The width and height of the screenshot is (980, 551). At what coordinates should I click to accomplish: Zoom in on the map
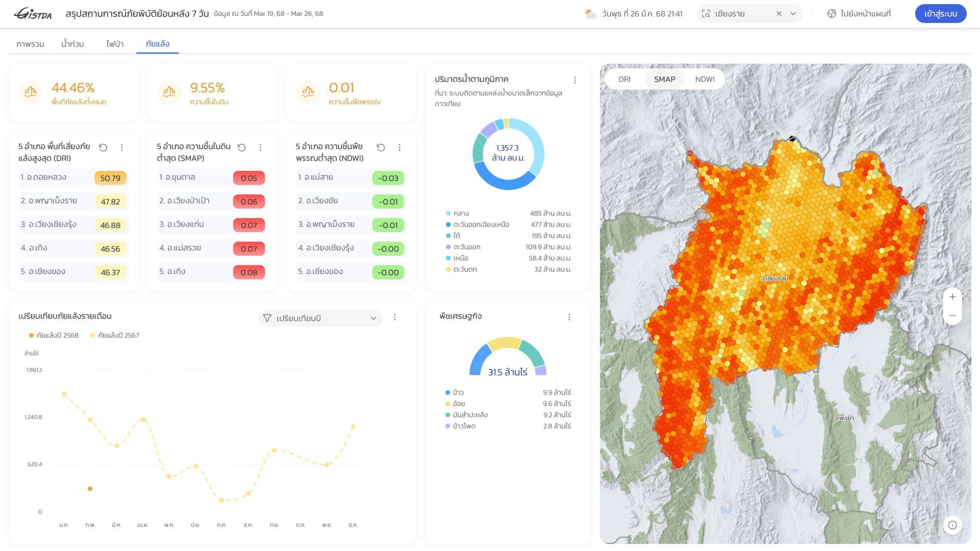pos(952,297)
